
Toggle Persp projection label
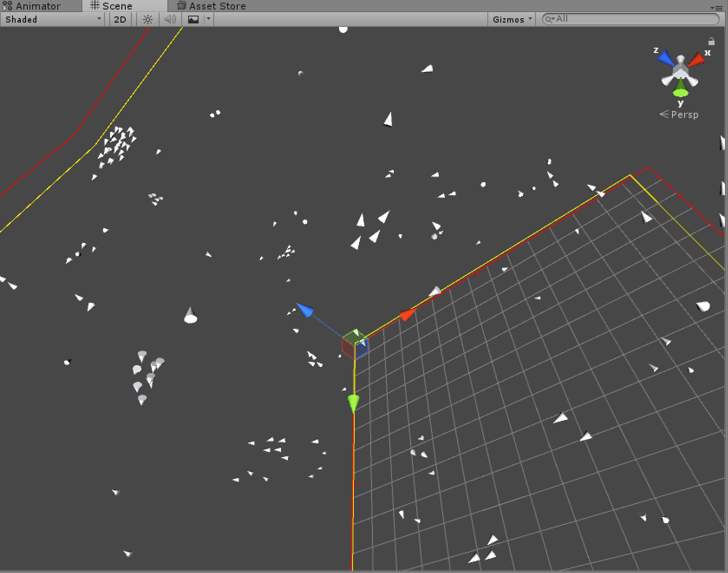tap(679, 115)
